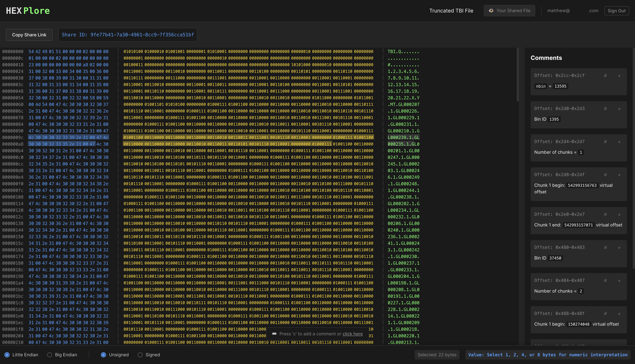The image size is (635, 364).
Task: Click the value 13595 in nbin comment
Action: 560,86
